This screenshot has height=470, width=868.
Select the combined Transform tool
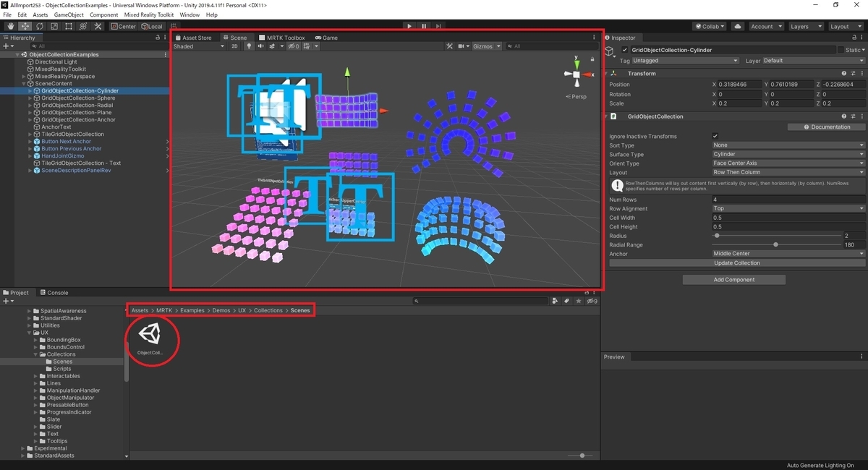pyautogui.click(x=82, y=26)
